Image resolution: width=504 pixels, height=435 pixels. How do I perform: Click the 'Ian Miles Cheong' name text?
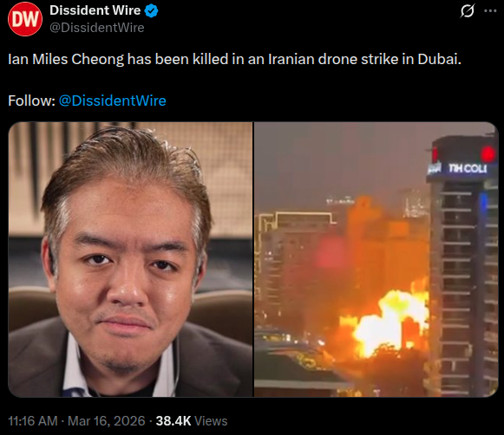tap(66, 59)
